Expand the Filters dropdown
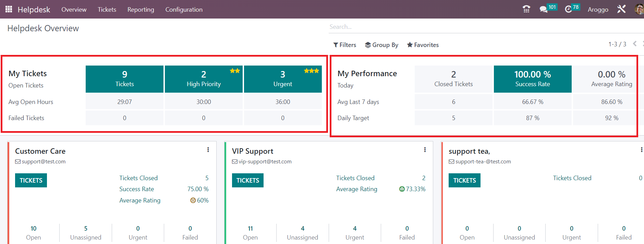 click(x=345, y=45)
